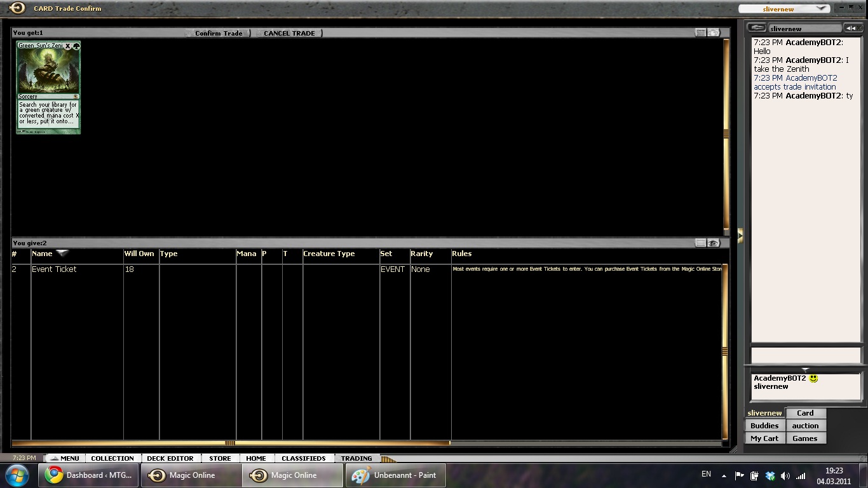Image resolution: width=868 pixels, height=488 pixels.
Task: Select the Green Sun's Zenith card thumbnail
Action: pyautogui.click(x=48, y=87)
